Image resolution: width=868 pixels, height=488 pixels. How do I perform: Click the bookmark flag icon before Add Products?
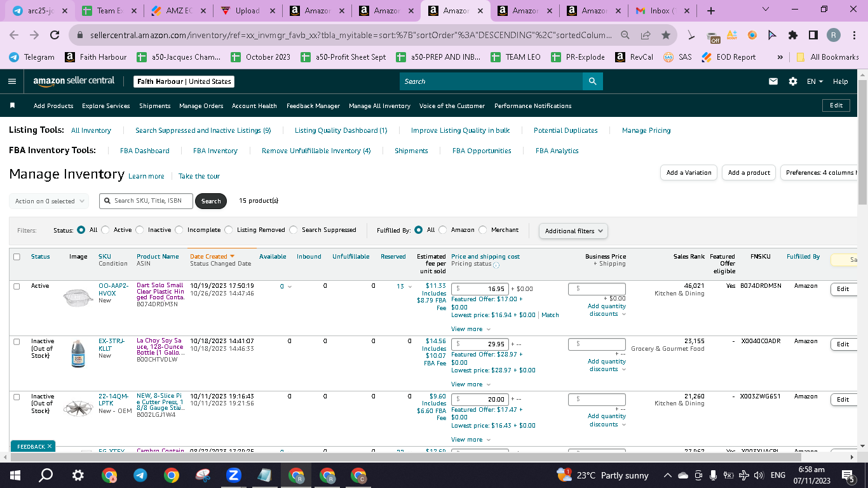(x=13, y=105)
